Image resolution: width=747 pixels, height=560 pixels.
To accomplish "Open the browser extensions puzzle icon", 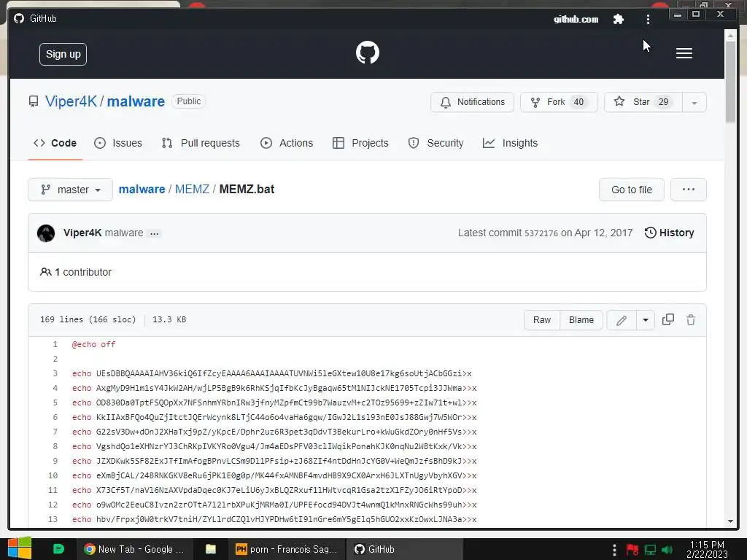I will (x=619, y=19).
